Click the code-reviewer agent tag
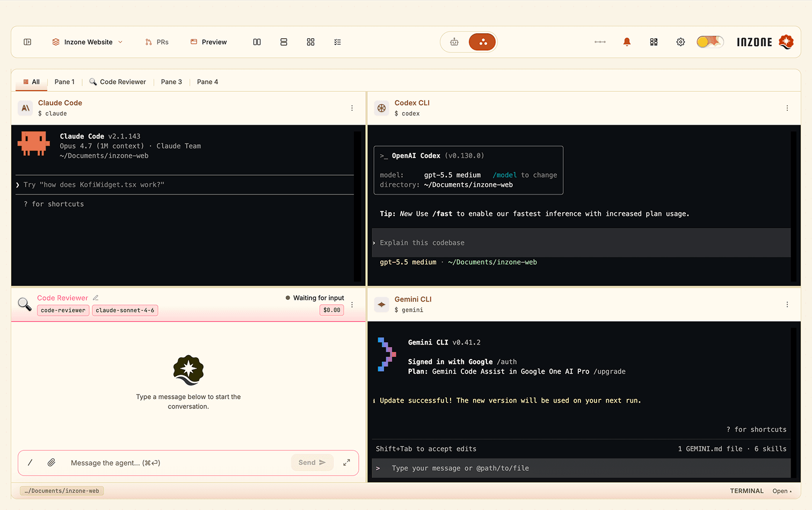812x510 pixels. pos(63,310)
